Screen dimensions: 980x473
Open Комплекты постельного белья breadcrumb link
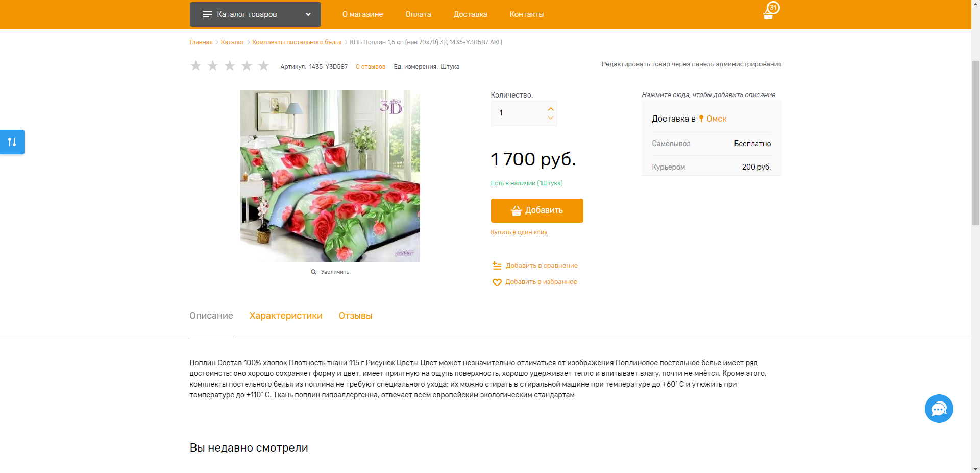click(297, 42)
